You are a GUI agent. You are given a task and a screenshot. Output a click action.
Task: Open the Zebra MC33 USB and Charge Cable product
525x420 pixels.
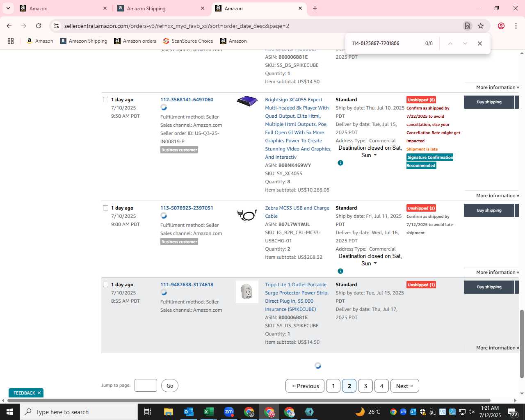coord(297,212)
